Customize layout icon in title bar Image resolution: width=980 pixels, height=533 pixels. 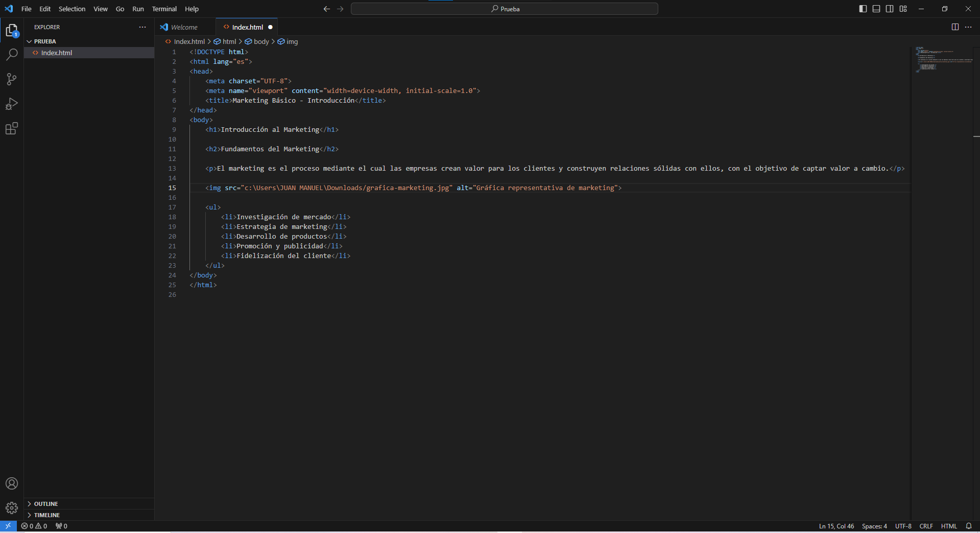[x=903, y=9]
